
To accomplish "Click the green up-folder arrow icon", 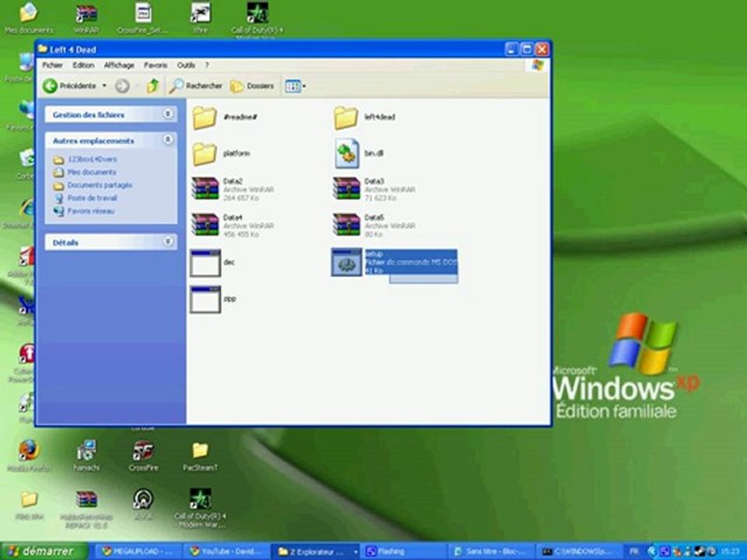I will (153, 86).
